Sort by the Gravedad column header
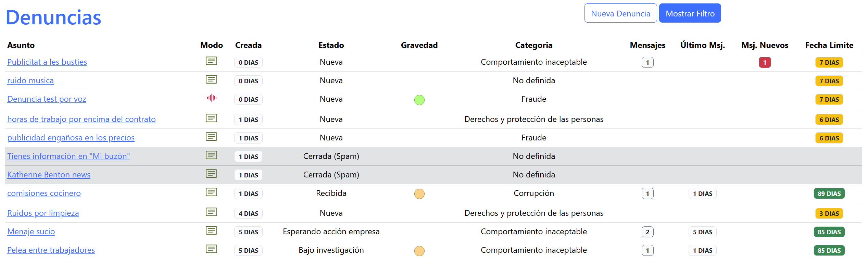868x274 pixels. point(419,45)
